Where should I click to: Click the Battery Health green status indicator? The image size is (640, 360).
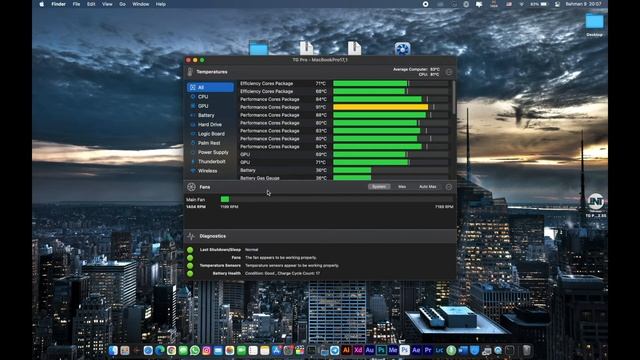click(x=190, y=273)
